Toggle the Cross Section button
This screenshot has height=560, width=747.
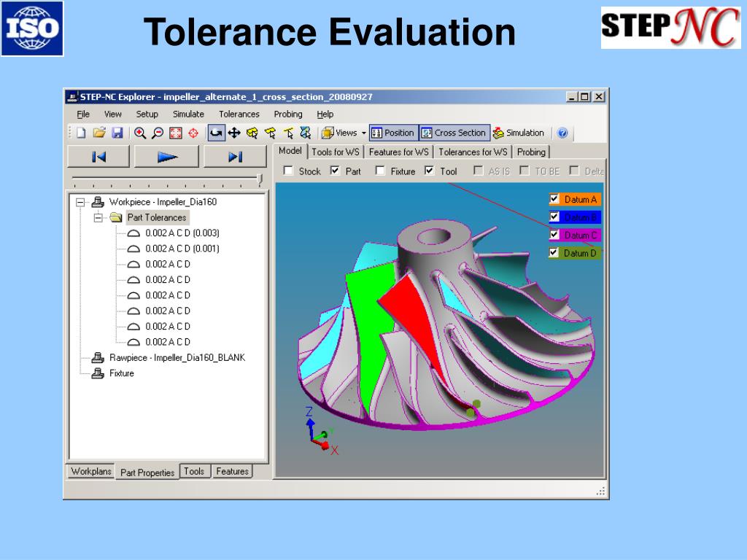coord(454,133)
